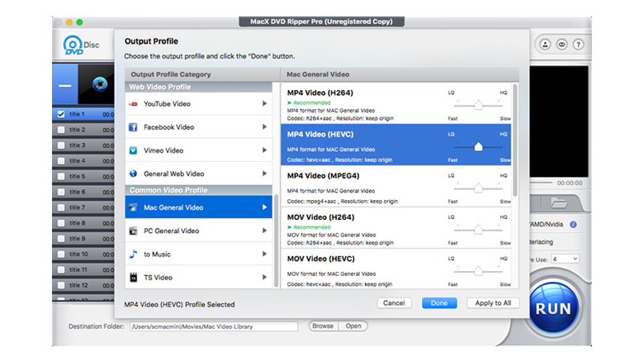This screenshot has width=644, height=362.
Task: Check the title 2 checkbox
Action: point(61,130)
